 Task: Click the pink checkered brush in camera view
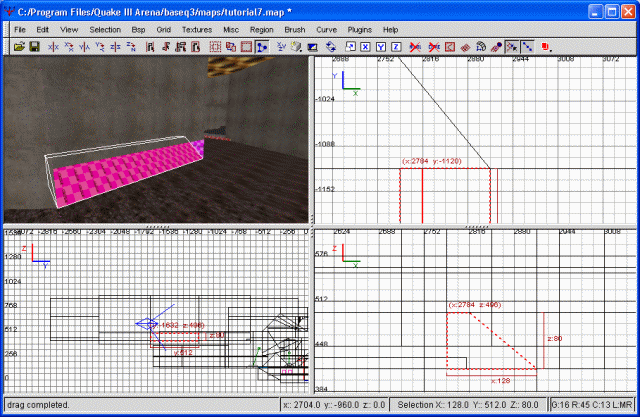(127, 173)
